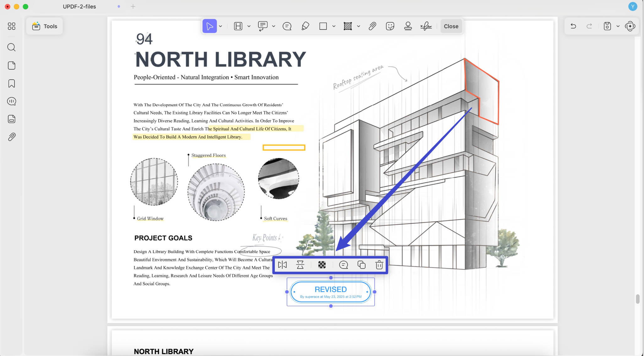644x356 pixels.
Task: Click the Key Points handwritten note
Action: pos(267,238)
